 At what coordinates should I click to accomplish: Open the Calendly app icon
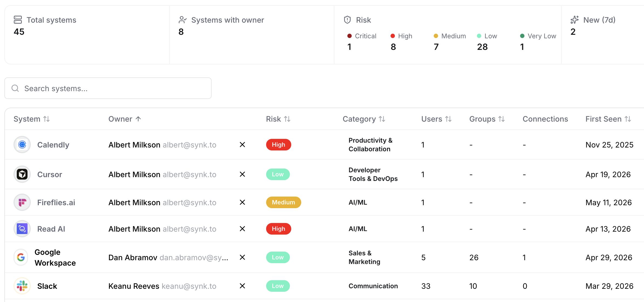[x=22, y=145]
